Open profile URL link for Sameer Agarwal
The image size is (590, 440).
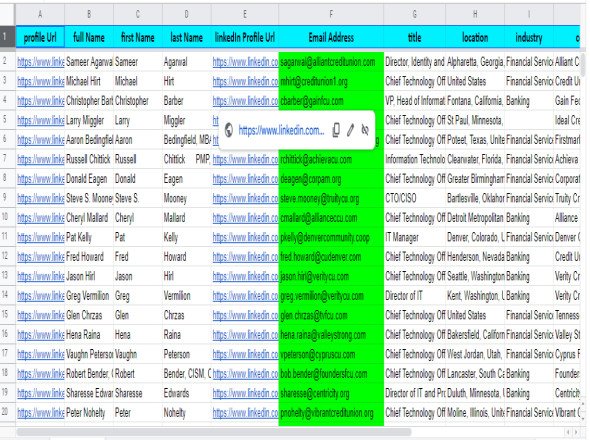[x=41, y=62]
